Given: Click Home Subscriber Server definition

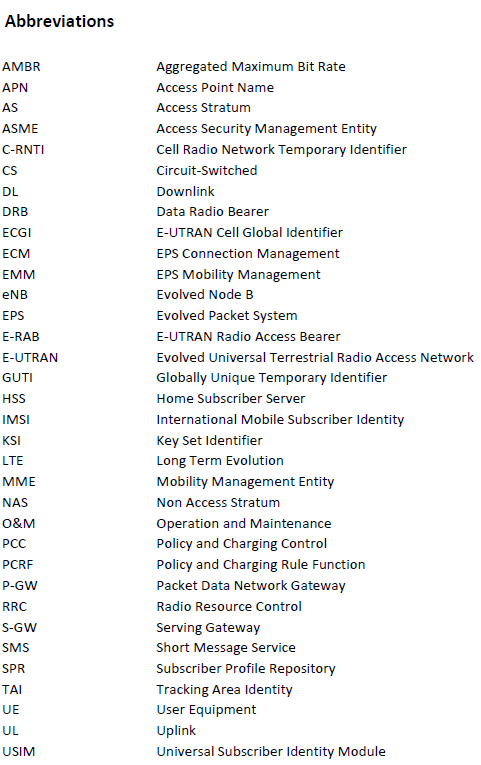Looking at the screenshot, I should tap(231, 399).
